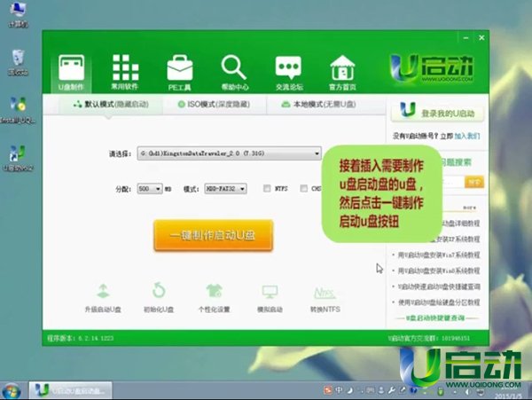Image resolution: width=532 pixels, height=400 pixels.
Task: Click the 加入我们 link
Action: pos(467,137)
